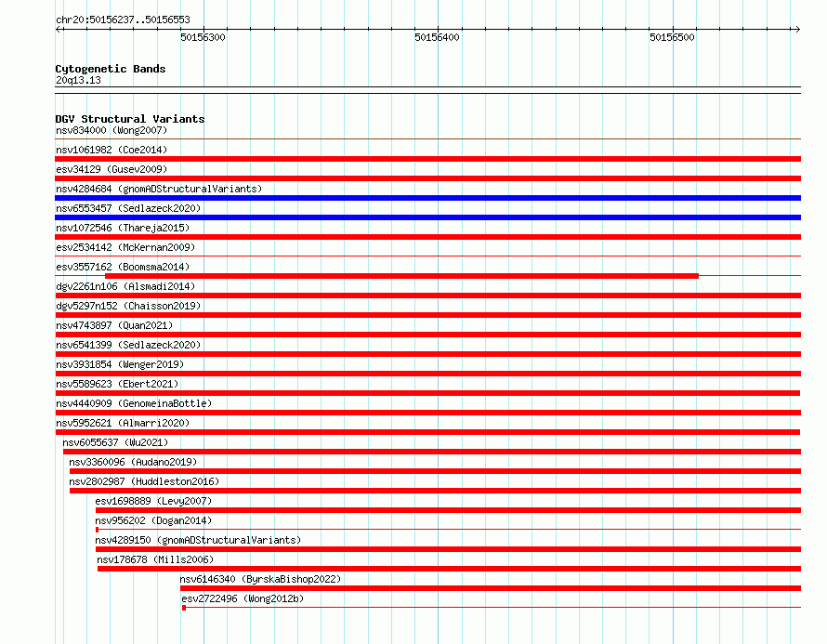Click the small red square under esv2722496
This screenshot has width=827, height=644.
pyautogui.click(x=184, y=608)
